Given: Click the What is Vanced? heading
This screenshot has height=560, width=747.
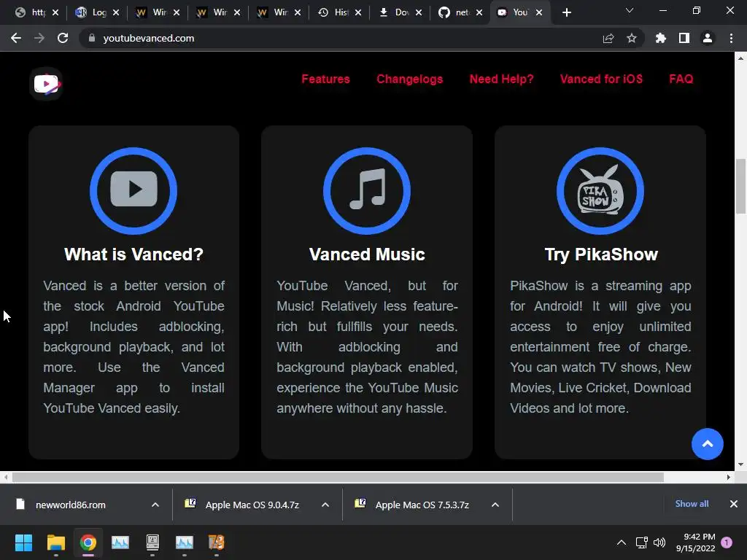Looking at the screenshot, I should click(134, 254).
